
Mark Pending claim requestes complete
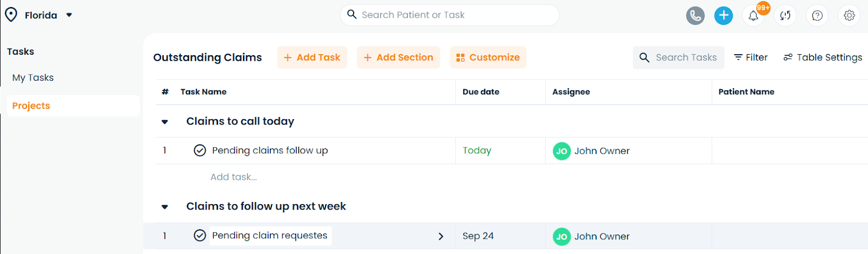[200, 236]
